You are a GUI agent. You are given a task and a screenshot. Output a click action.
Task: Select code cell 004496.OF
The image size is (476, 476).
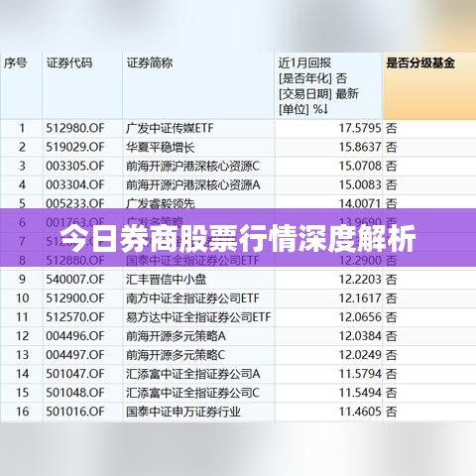75,336
